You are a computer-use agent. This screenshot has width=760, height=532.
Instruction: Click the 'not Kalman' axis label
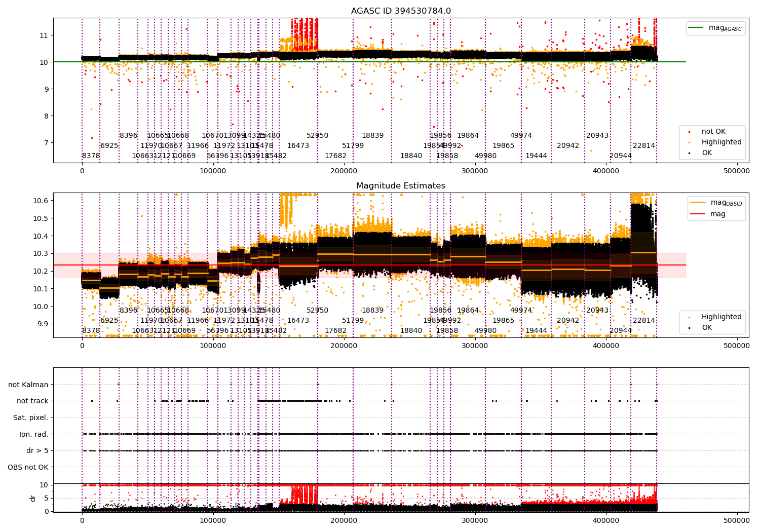click(x=28, y=385)
